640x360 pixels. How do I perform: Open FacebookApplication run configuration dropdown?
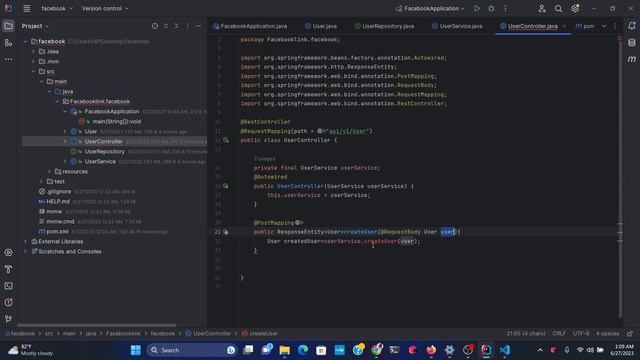click(x=430, y=8)
